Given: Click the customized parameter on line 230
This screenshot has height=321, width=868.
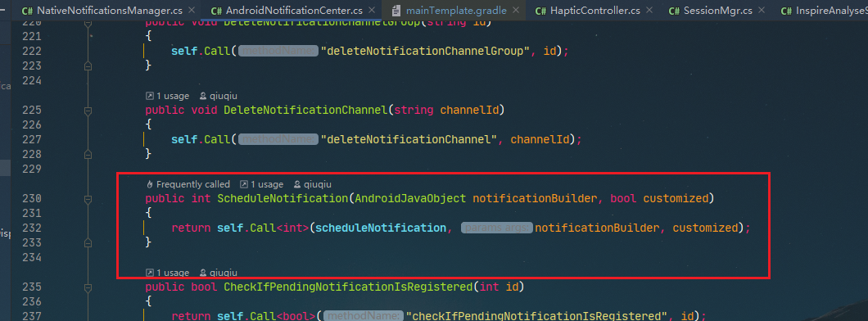Looking at the screenshot, I should click(x=676, y=198).
